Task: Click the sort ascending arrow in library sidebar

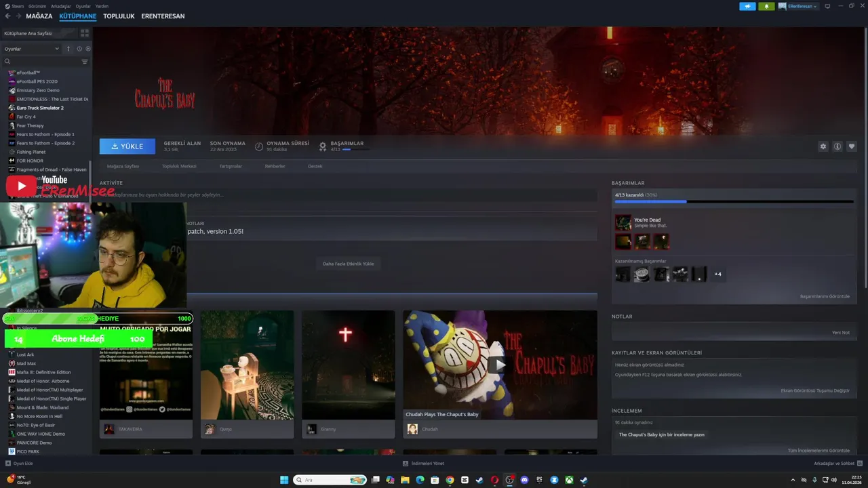Action: [x=68, y=49]
